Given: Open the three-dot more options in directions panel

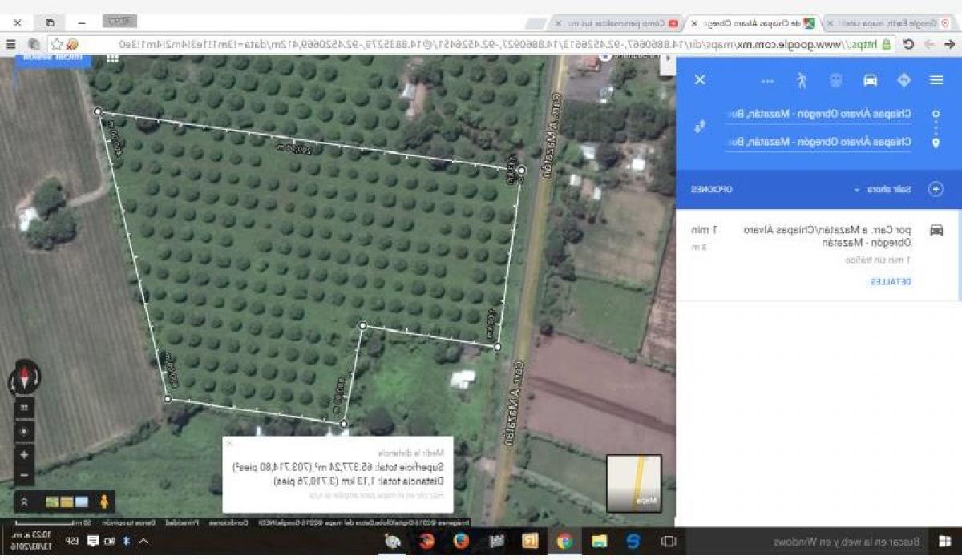Looking at the screenshot, I should pos(768,80).
